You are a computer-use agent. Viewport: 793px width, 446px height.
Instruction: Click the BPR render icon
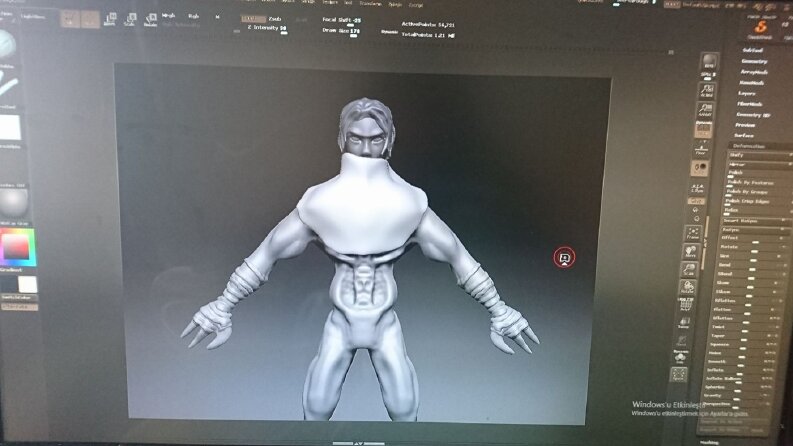point(709,62)
